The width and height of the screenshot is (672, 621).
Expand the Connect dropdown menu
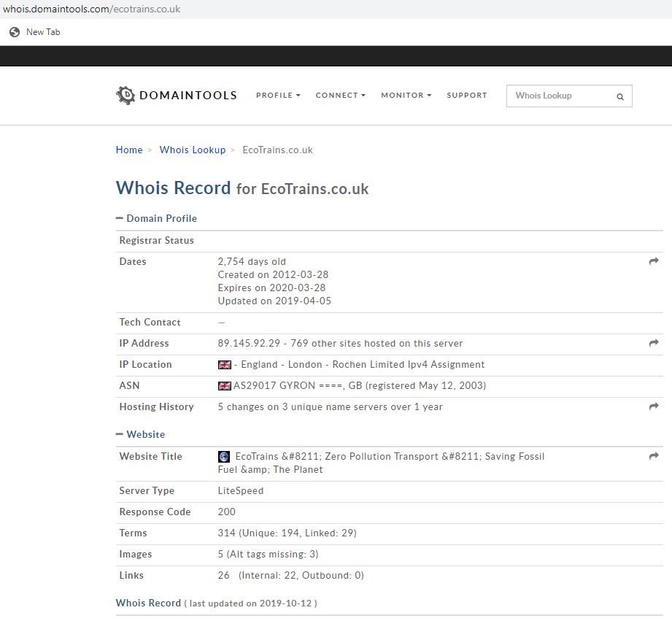tap(340, 96)
